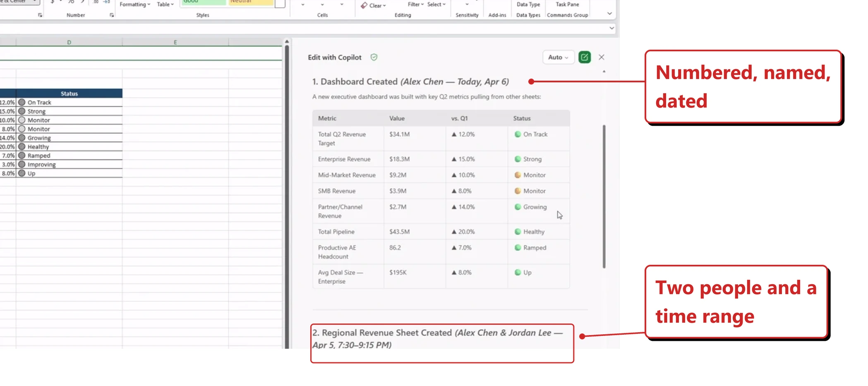
Task: Click 'Enterprise Revenue' row in Copilot table
Action: 441,159
